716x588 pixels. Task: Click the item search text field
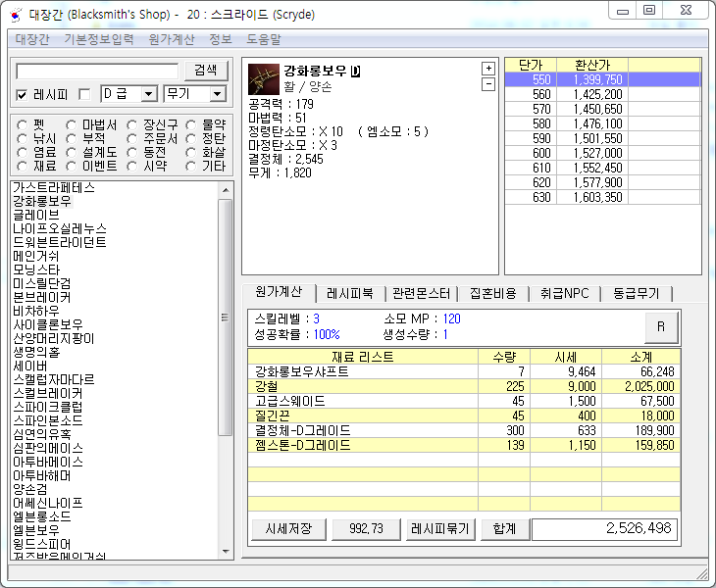coord(97,71)
